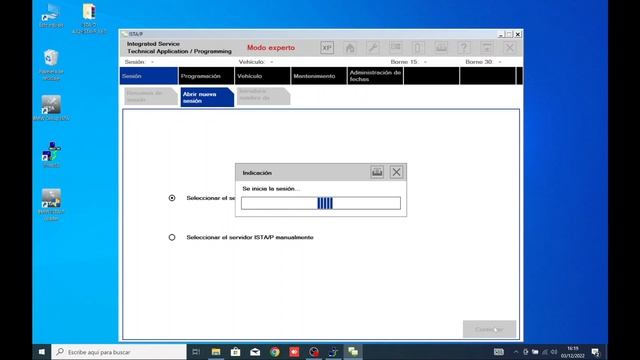The width and height of the screenshot is (640, 360).
Task: Select 'Seleccionar el servidor ISTA/P manualmente' option
Action: pyautogui.click(x=172, y=237)
